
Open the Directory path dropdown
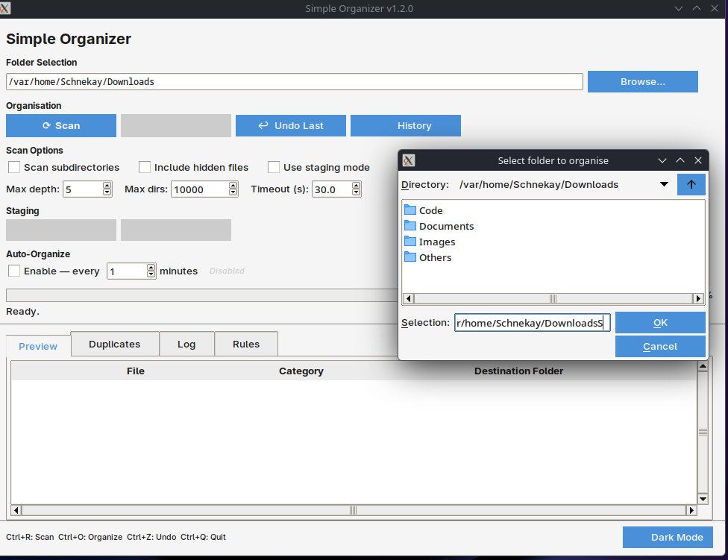(x=664, y=184)
